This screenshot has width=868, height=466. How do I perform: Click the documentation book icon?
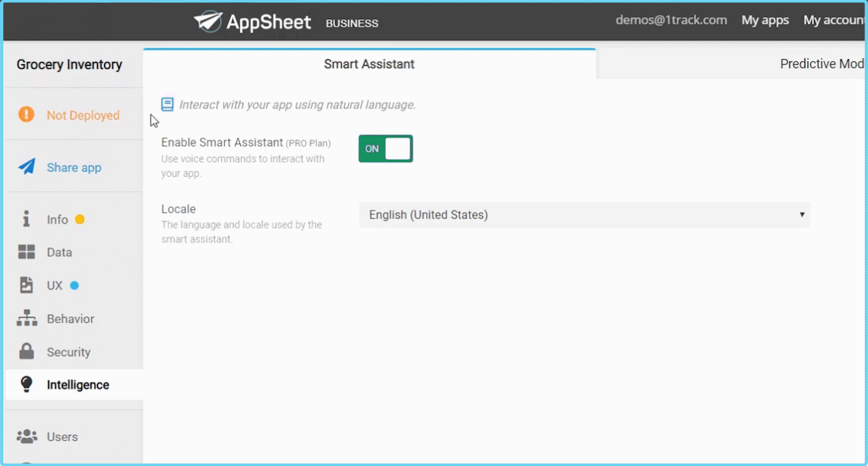tap(167, 104)
